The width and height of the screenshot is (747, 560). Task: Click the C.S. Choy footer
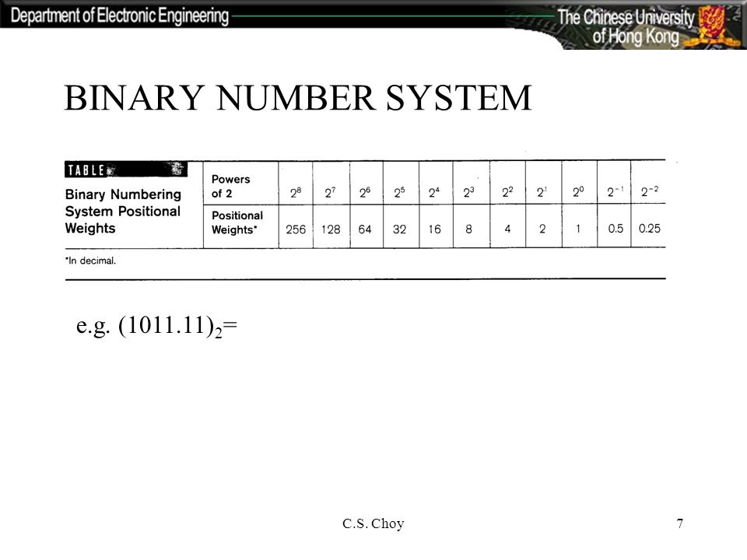pos(373,523)
